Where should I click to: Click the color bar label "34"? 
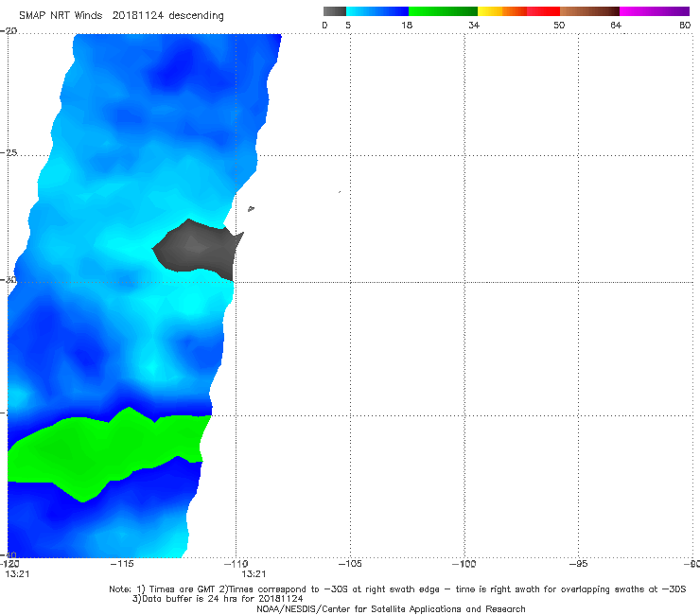coord(474,25)
